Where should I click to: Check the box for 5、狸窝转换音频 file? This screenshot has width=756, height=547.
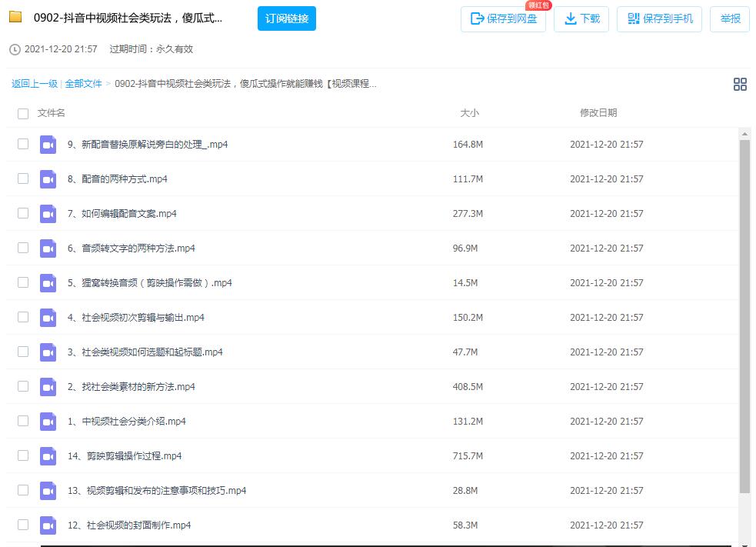point(22,282)
